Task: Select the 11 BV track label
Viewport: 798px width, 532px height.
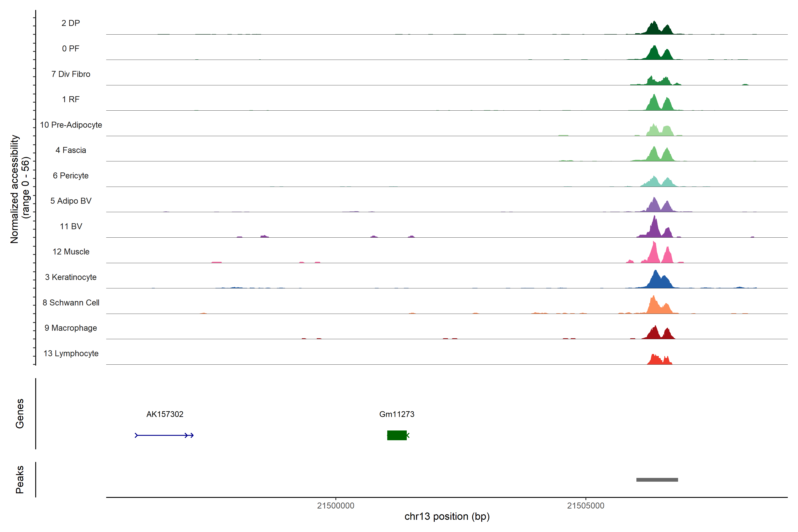Action: coord(71,226)
